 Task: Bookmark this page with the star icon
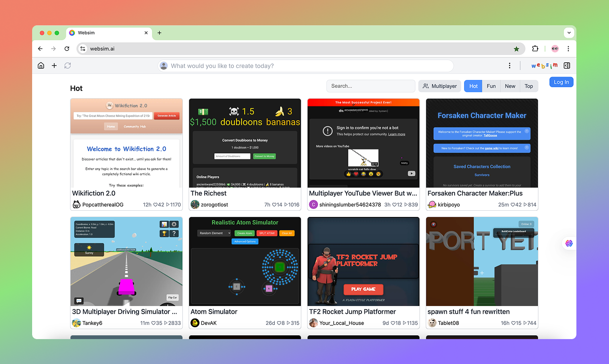point(516,49)
